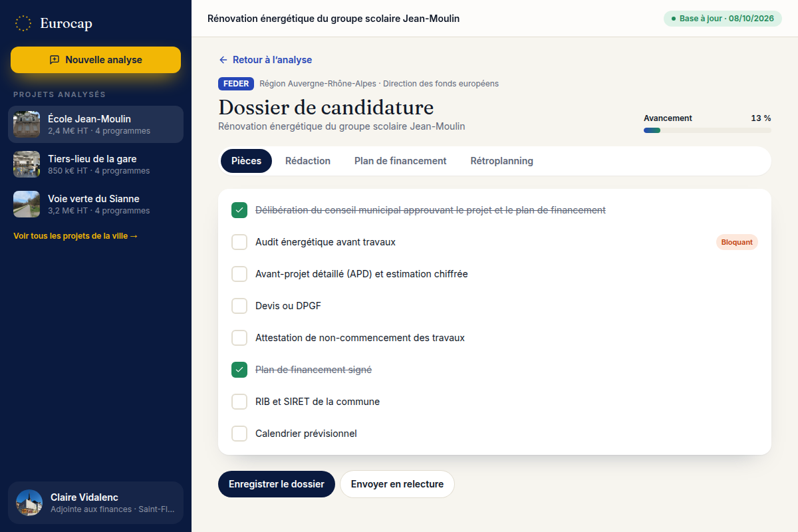Tick the Calendrier prévisionnel checkbox
798x532 pixels.
click(239, 434)
